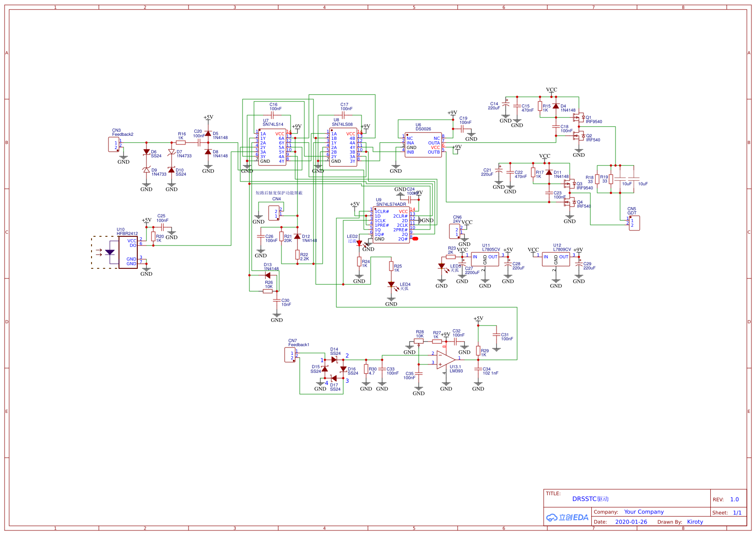Click the CN7 Feedback1 connector symbol
756x535 pixels.
coord(291,355)
